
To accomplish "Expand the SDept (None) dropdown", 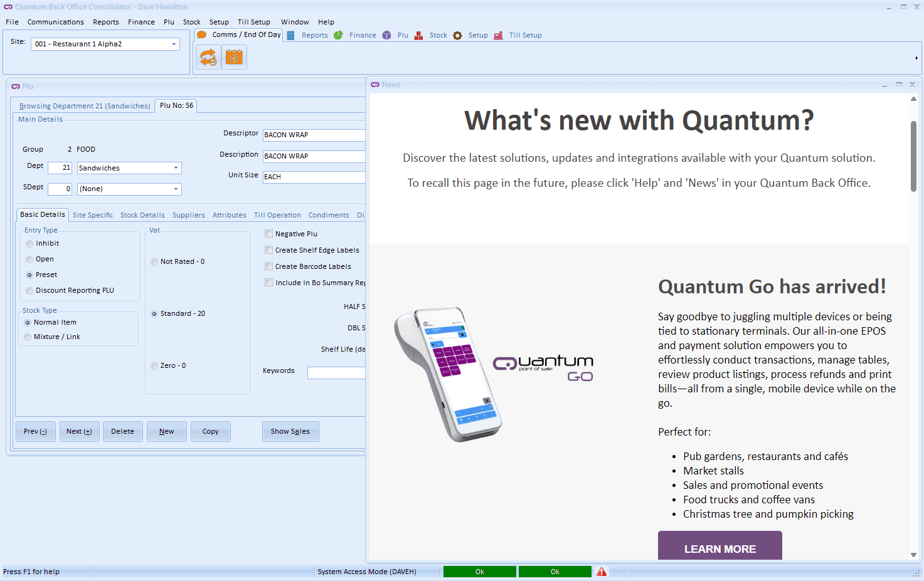I will pyautogui.click(x=176, y=189).
